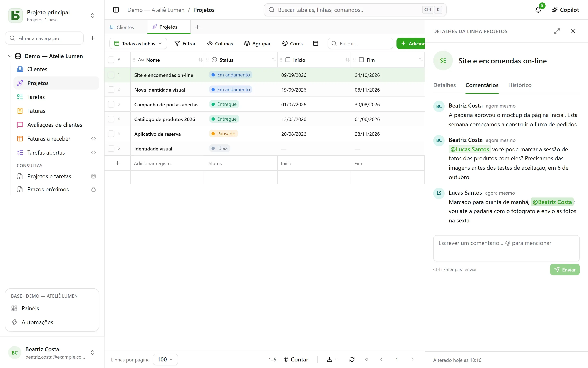Click the plus icon beside Filtrar a navegação

pos(92,38)
